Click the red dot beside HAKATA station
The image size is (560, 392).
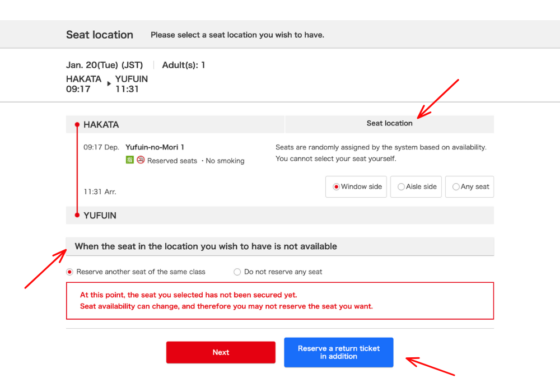pos(77,124)
